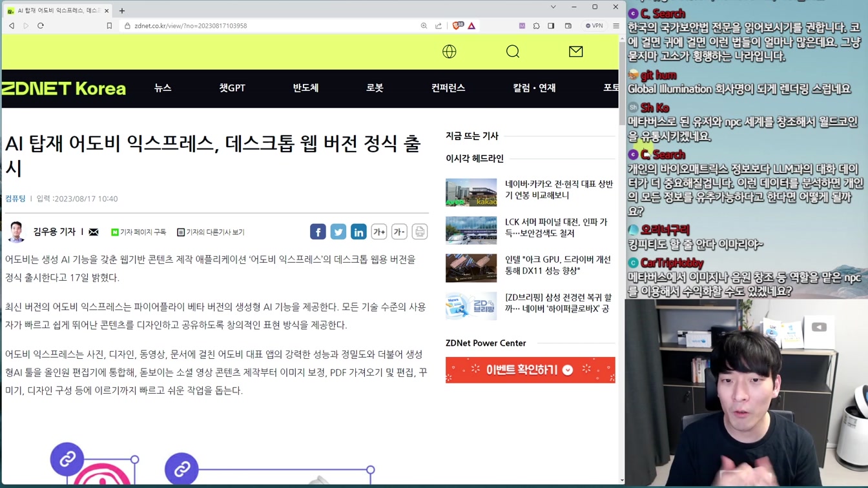Subscribe via 기자 페이지 구독

139,232
